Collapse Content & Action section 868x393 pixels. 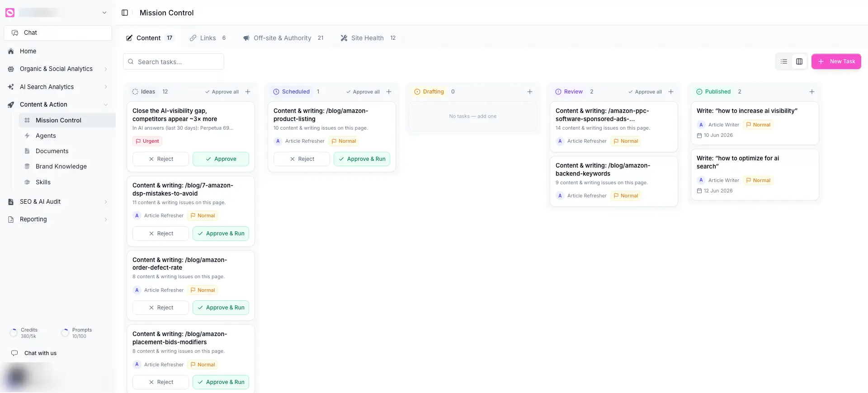pyautogui.click(x=106, y=105)
